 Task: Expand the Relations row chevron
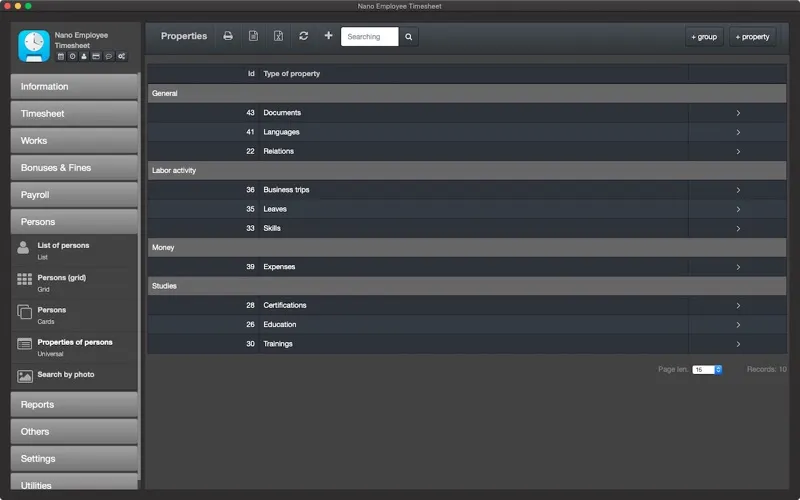click(x=738, y=152)
